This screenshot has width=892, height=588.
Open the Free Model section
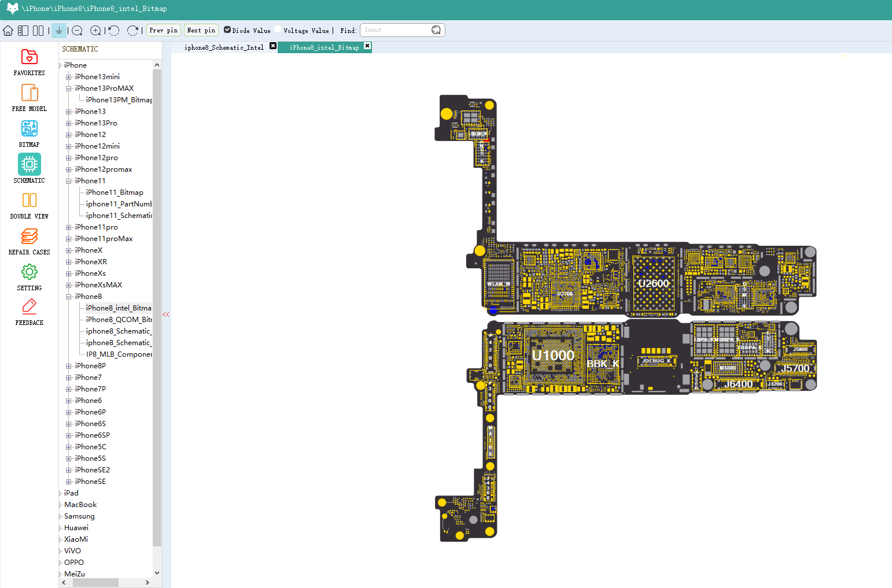coord(30,98)
